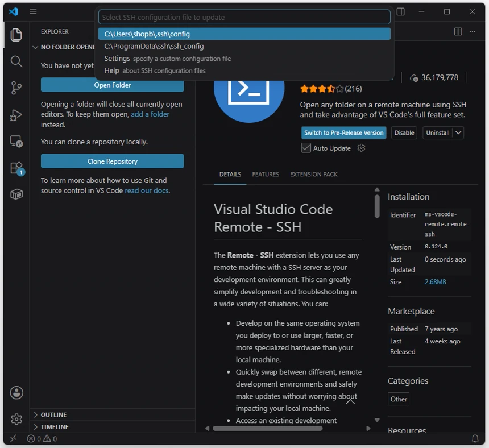The height and width of the screenshot is (448, 489).
Task: Choose Settings custom configuration file option
Action: 244,59
